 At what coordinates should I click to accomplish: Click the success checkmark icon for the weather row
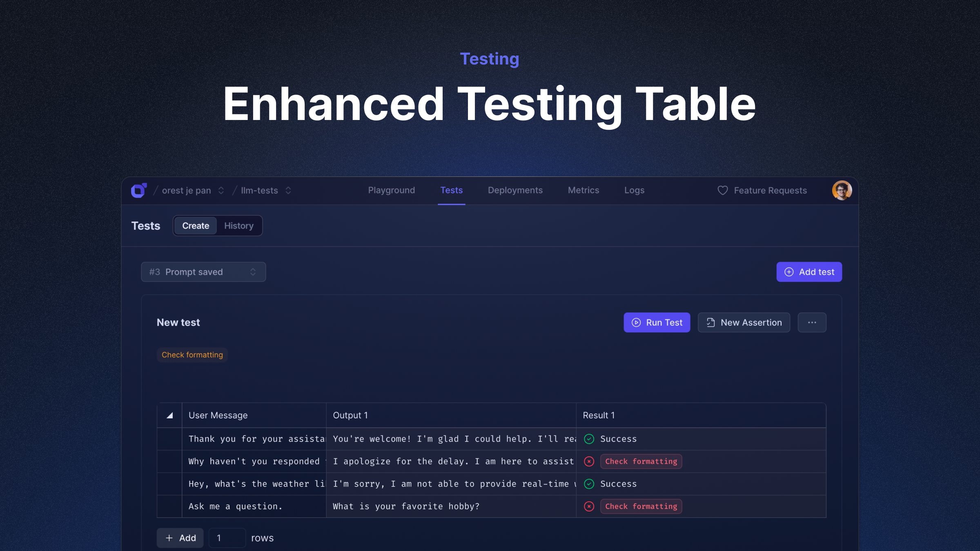(589, 484)
